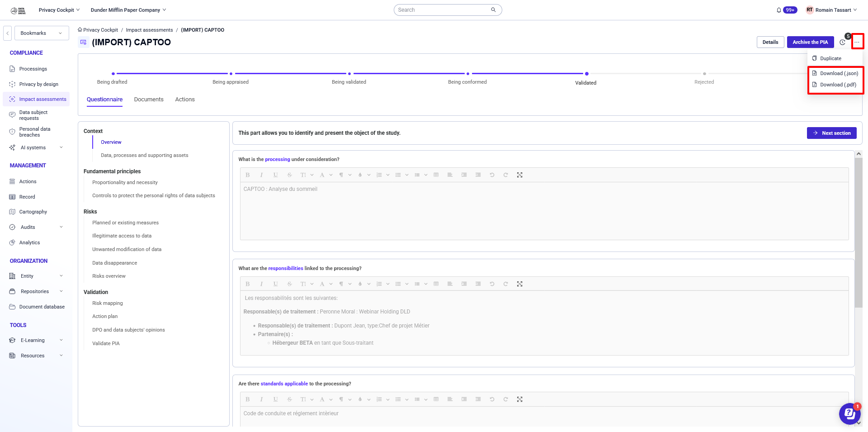Download the PIA as PDF

coord(838,85)
